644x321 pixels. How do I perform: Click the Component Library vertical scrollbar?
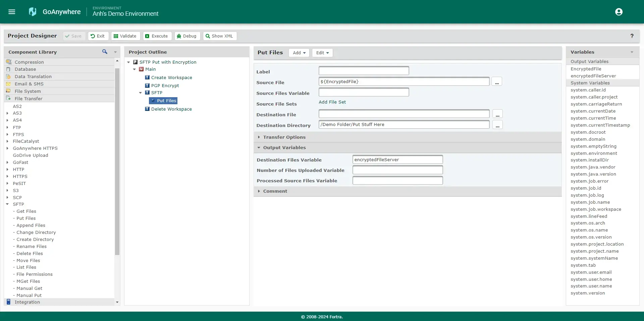tap(117, 161)
